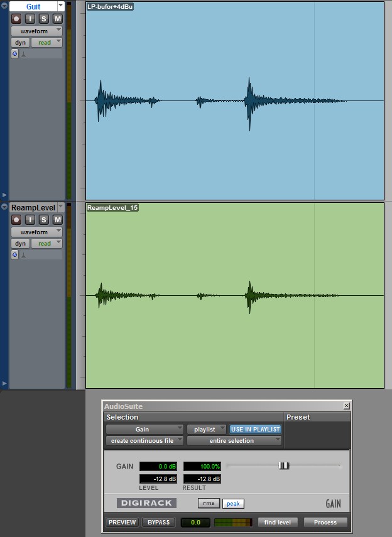392x537 pixels.
Task: Record-enable the Guit track
Action: pos(16,19)
